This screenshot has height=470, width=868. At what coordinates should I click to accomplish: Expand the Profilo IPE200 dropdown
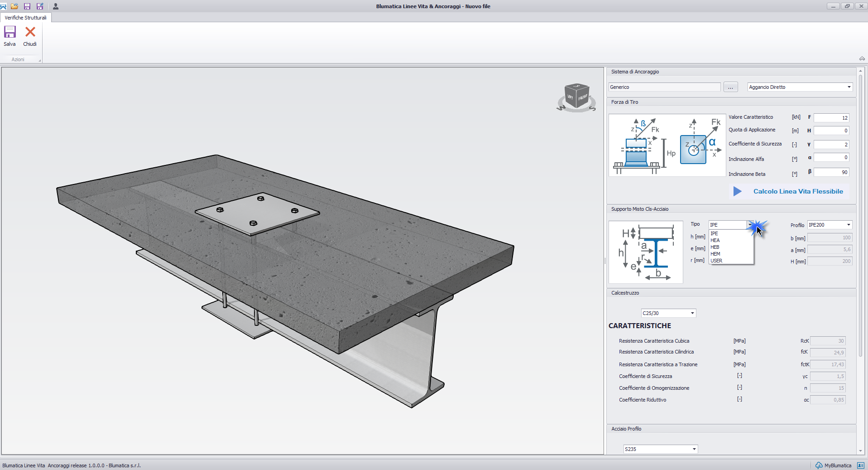click(x=848, y=225)
